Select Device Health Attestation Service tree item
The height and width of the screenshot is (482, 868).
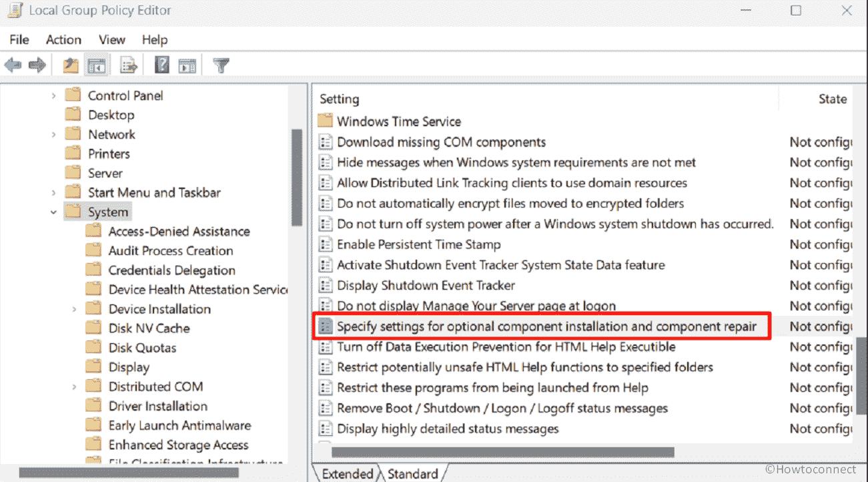(197, 290)
